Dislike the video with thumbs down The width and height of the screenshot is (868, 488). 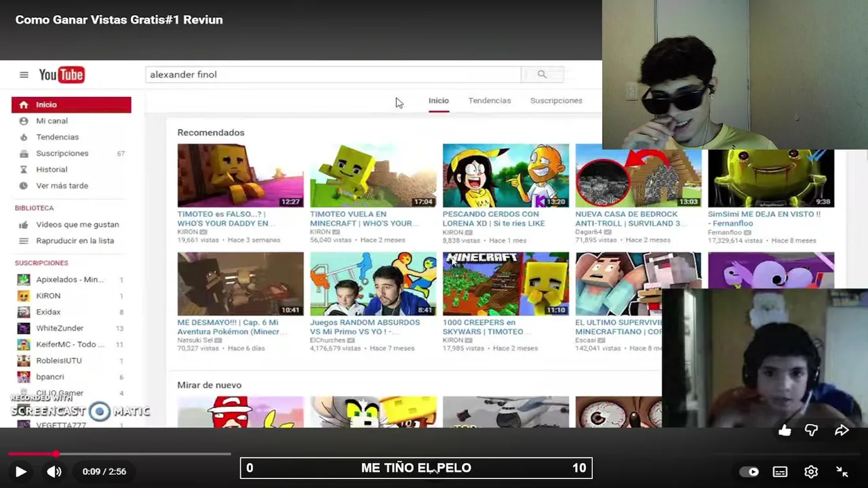pyautogui.click(x=811, y=430)
